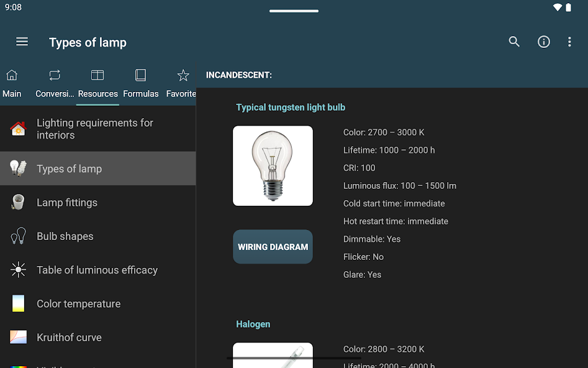Image resolution: width=588 pixels, height=368 pixels.
Task: Tap the gradient swatch icon for Color temperature
Action: pyautogui.click(x=18, y=303)
